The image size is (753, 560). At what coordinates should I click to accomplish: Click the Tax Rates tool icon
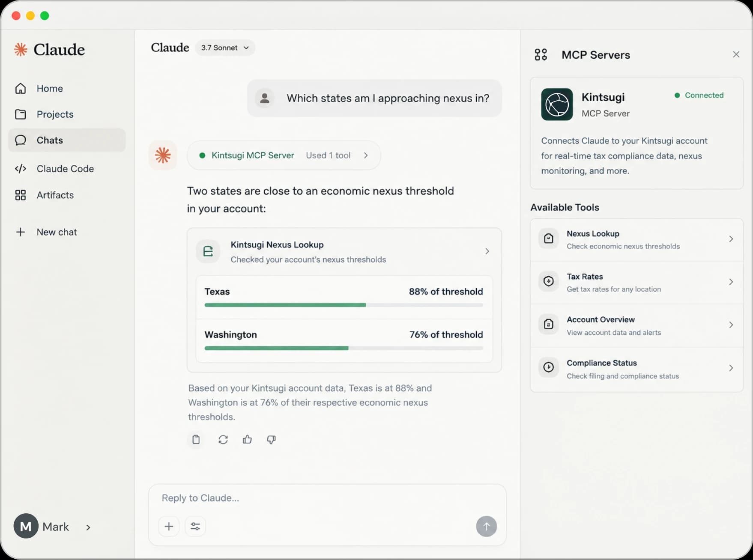(x=549, y=281)
